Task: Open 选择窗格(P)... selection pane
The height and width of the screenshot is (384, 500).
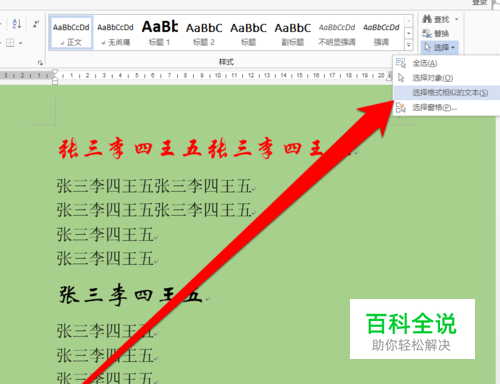Action: (x=447, y=107)
